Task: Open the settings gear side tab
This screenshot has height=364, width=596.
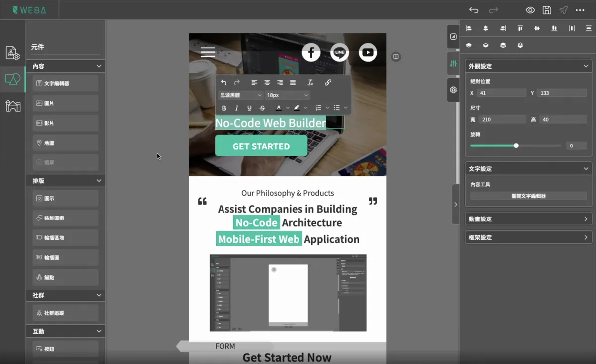Action: tap(453, 90)
